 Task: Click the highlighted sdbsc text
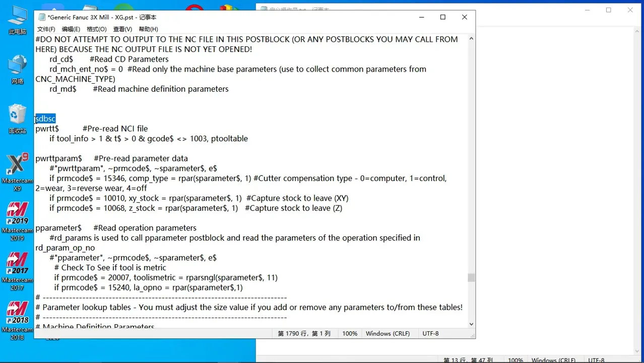coord(46,119)
